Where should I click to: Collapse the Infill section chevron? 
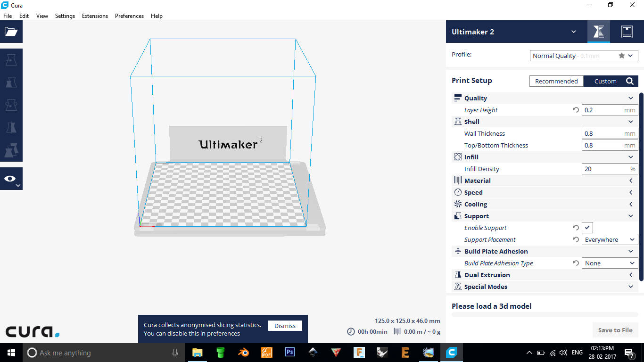pos(631,157)
